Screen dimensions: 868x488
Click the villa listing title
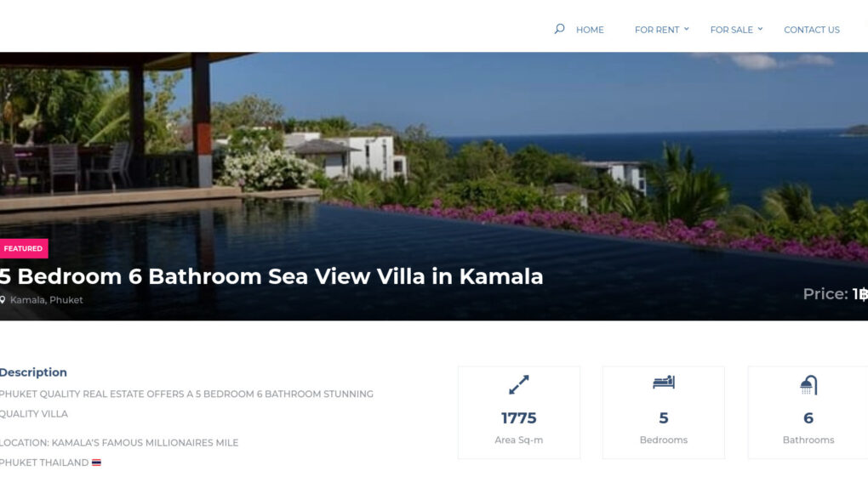[x=271, y=276]
